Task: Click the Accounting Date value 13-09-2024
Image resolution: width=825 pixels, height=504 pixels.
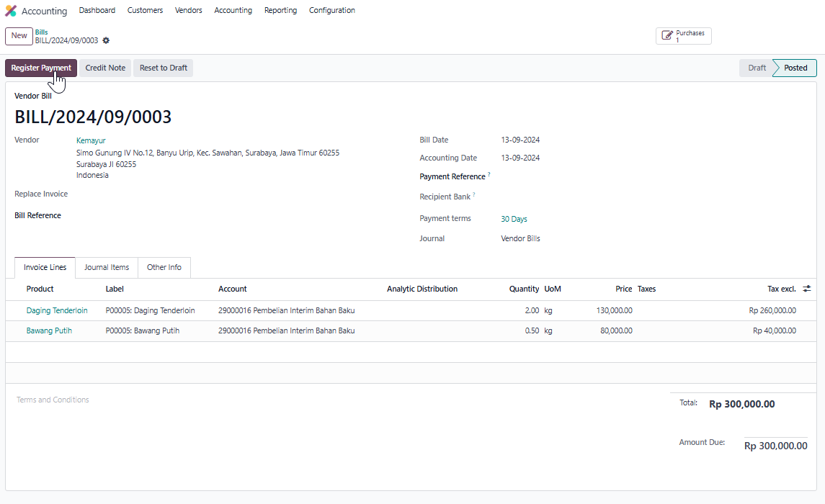Action: pyautogui.click(x=520, y=158)
